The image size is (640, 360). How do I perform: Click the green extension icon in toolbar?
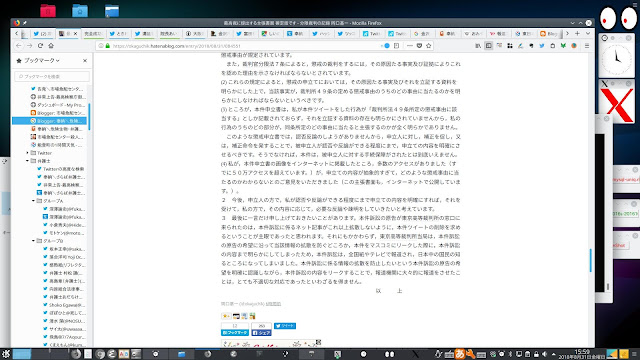click(563, 46)
